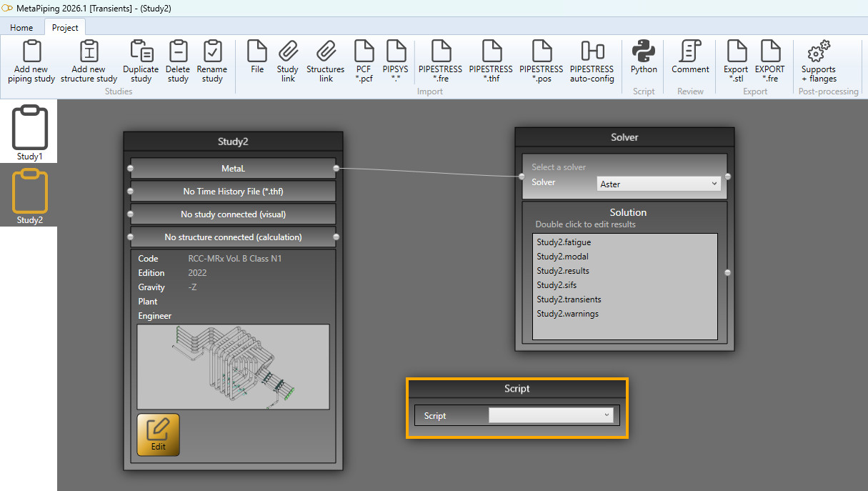Click No Time History File (*.thf) bar

(233, 191)
